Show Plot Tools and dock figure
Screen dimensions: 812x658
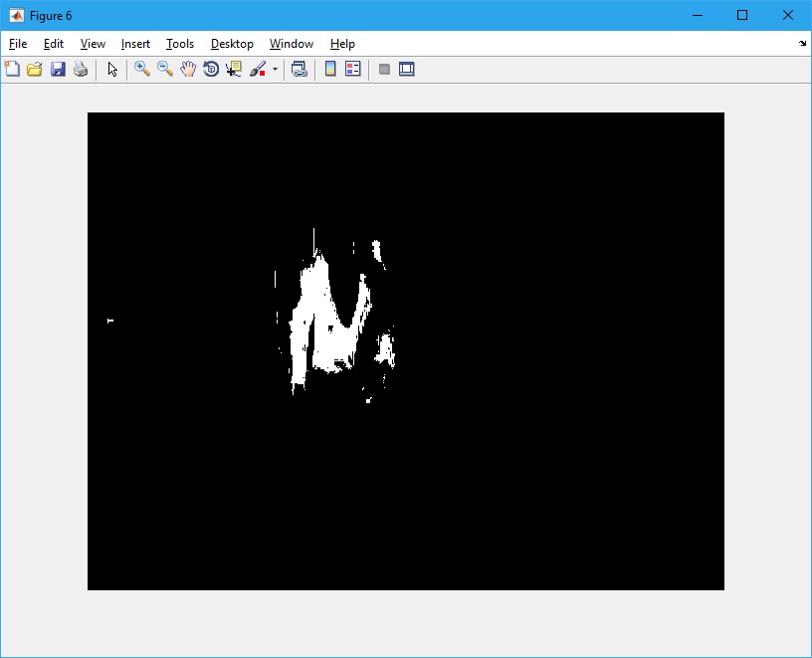pos(407,70)
